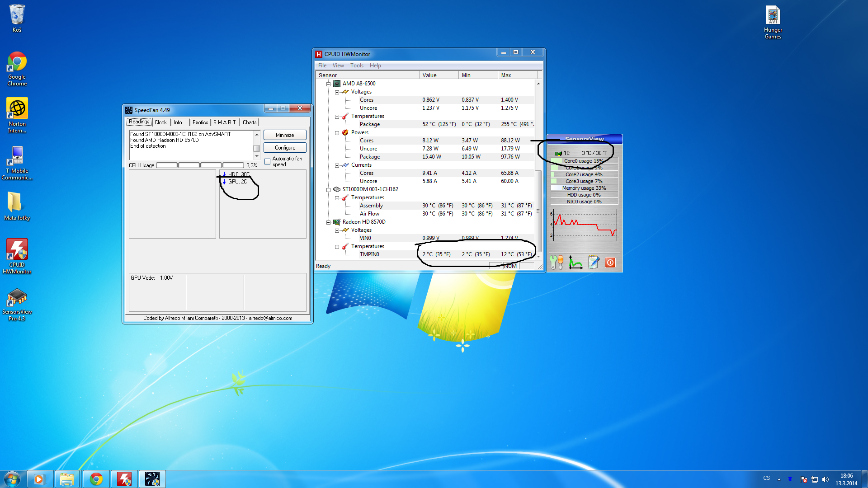
Task: Click SpeedFan Configure button
Action: [x=285, y=148]
